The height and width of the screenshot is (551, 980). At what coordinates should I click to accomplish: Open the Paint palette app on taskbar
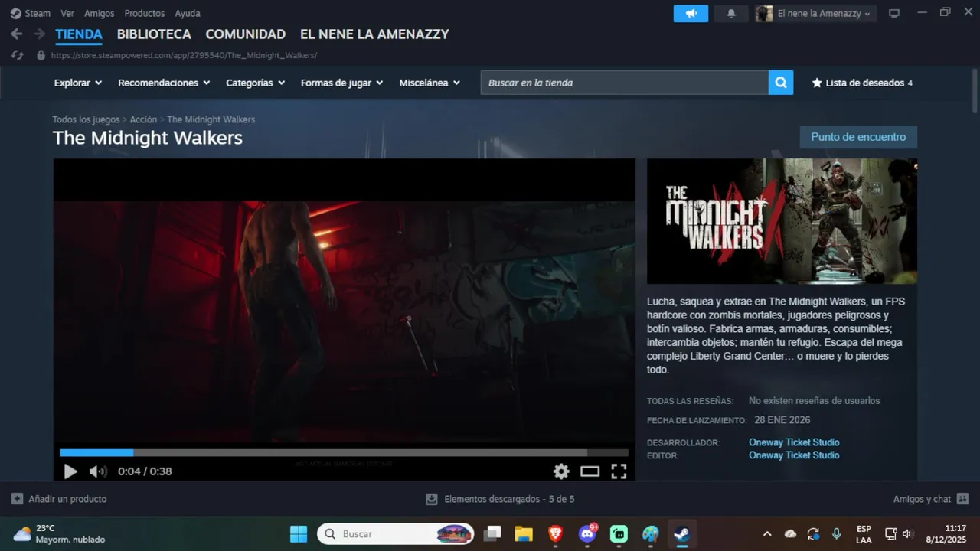651,533
